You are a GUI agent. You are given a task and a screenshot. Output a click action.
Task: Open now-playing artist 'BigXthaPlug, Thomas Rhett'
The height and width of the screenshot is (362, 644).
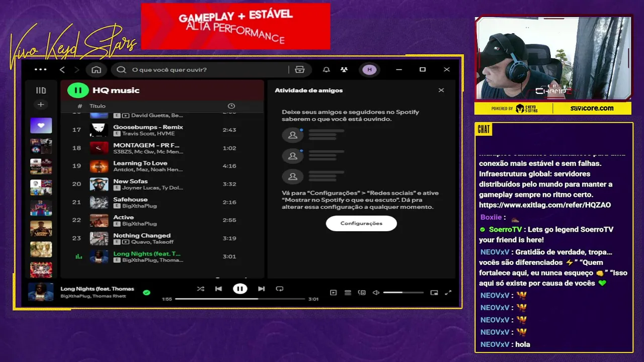tap(93, 296)
